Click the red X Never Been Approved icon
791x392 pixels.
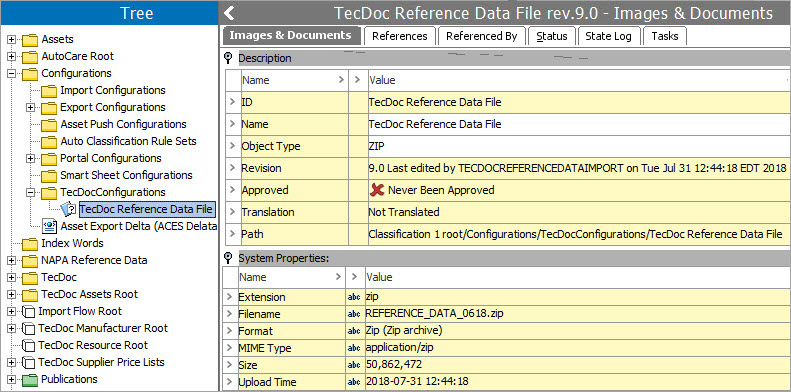pyautogui.click(x=377, y=190)
